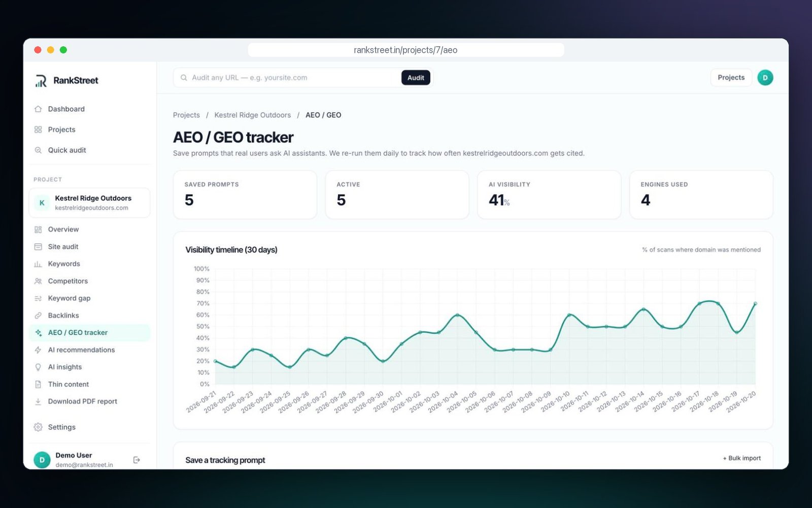Click the Backlinks chain icon
This screenshot has width=812, height=508.
click(x=38, y=315)
